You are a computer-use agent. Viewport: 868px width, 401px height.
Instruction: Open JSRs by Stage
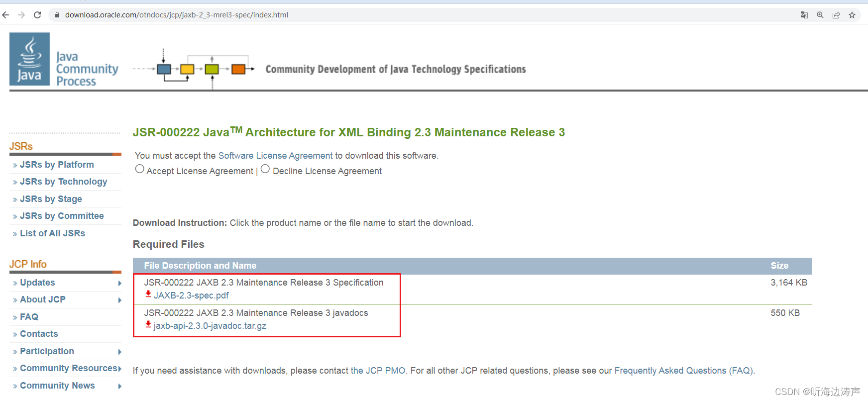point(51,199)
